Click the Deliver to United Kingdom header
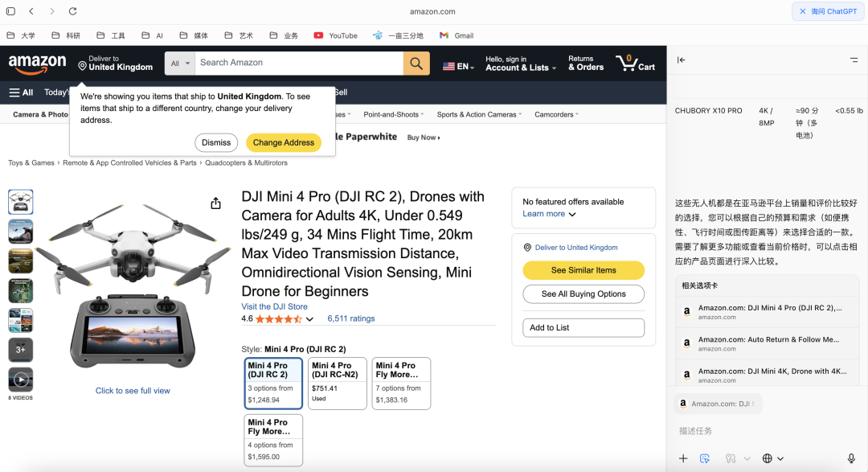The image size is (868, 472). [116, 64]
